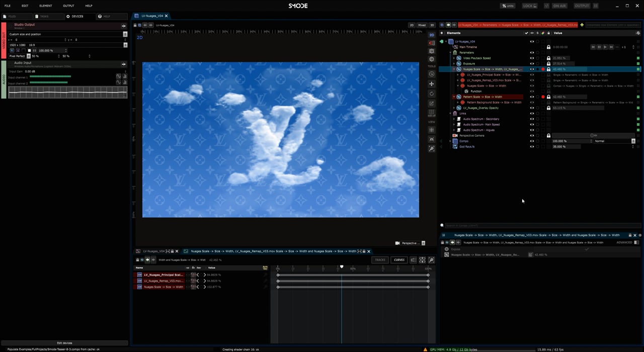Expand Audio Spectrum - Secondary node
The width and height of the screenshot is (644, 352).
pos(454,119)
